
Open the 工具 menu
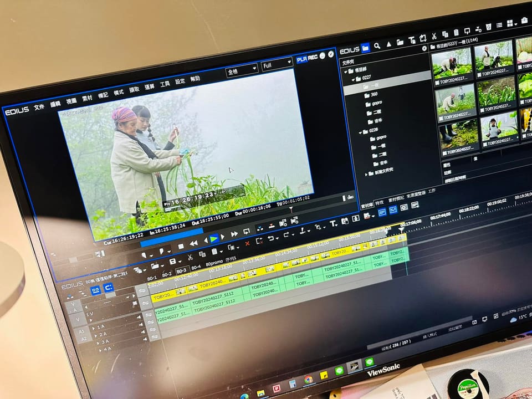[165, 84]
